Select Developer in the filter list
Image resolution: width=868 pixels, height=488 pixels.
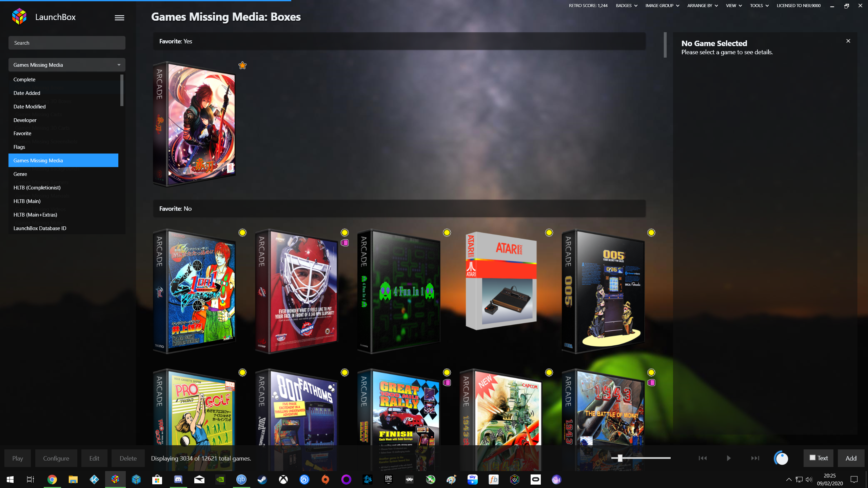tap(63, 120)
